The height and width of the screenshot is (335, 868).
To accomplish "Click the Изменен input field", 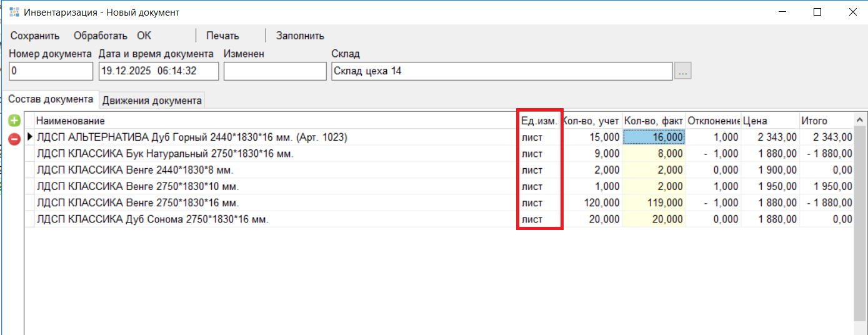I will pos(275,71).
